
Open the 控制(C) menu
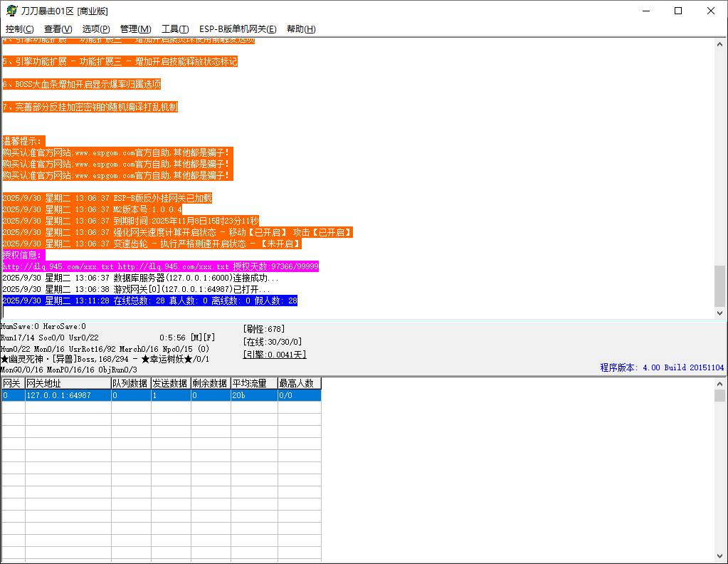[19, 29]
